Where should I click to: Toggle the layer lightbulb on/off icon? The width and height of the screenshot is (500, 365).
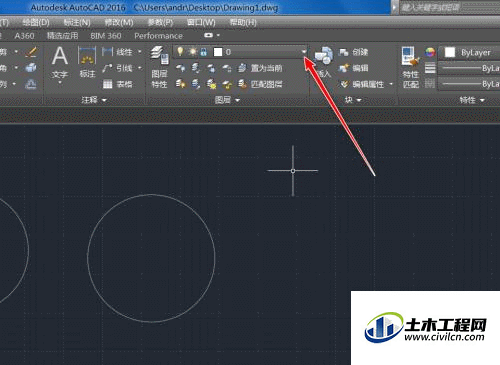pos(180,52)
